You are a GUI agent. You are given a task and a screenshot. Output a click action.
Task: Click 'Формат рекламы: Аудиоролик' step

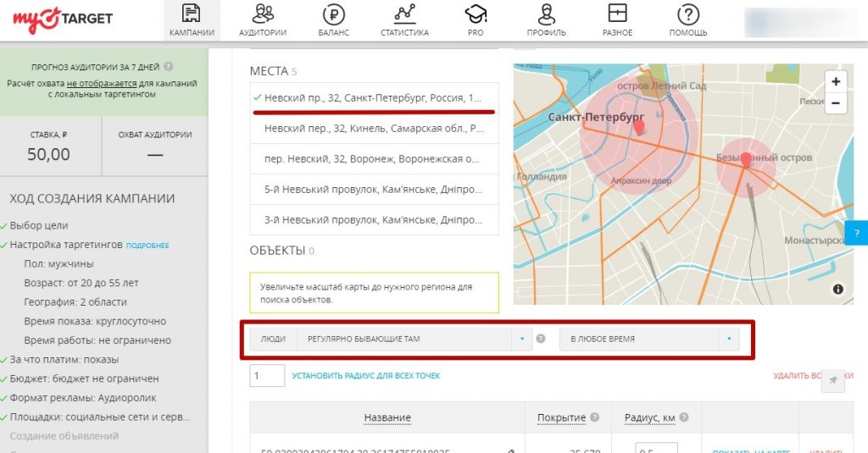click(83, 398)
